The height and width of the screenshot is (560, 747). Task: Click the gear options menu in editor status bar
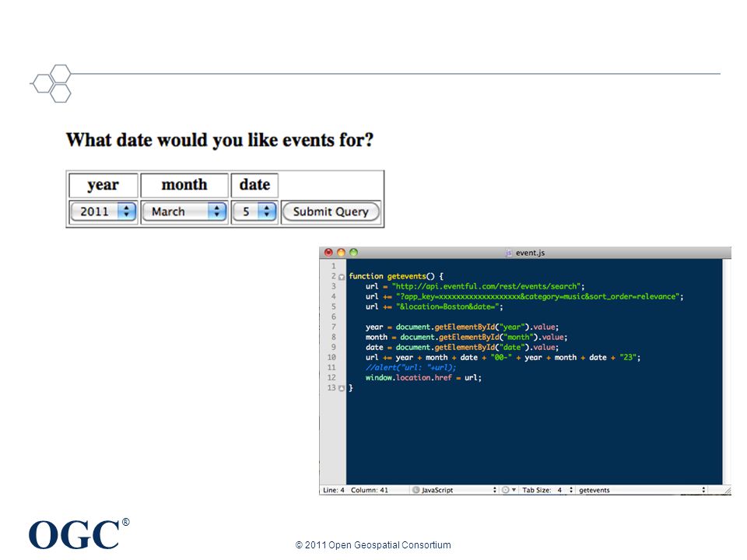[x=509, y=490]
